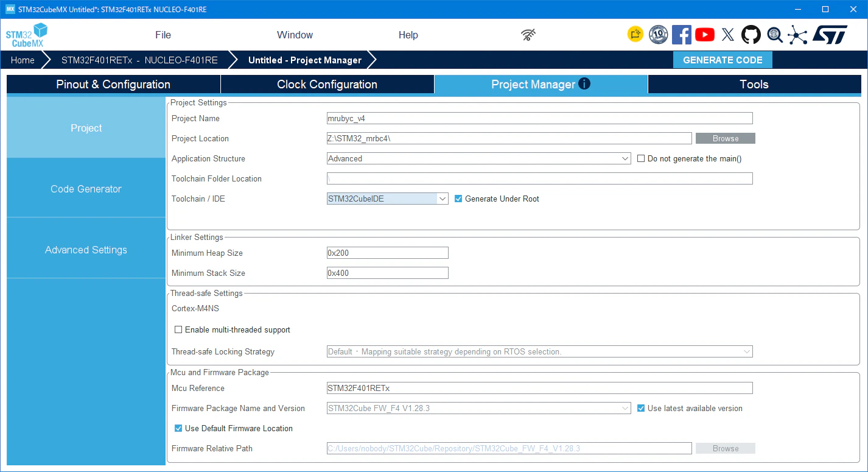Click the offline connectivity status icon

point(528,35)
